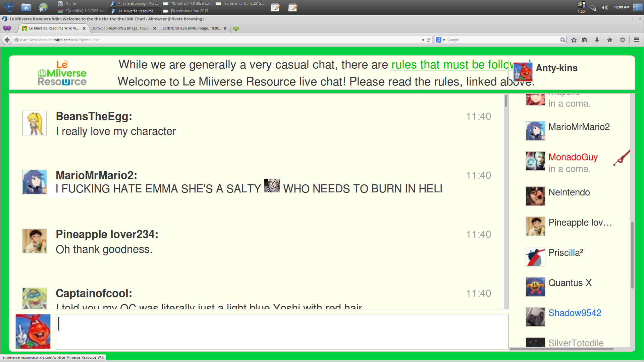Select Quantus X in the user list
Viewport: 644px width, 362px height.
pyautogui.click(x=570, y=283)
